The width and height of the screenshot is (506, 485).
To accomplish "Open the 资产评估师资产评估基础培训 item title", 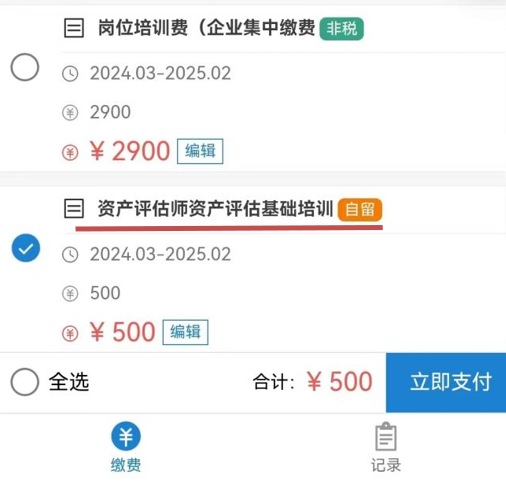I will pos(215,209).
